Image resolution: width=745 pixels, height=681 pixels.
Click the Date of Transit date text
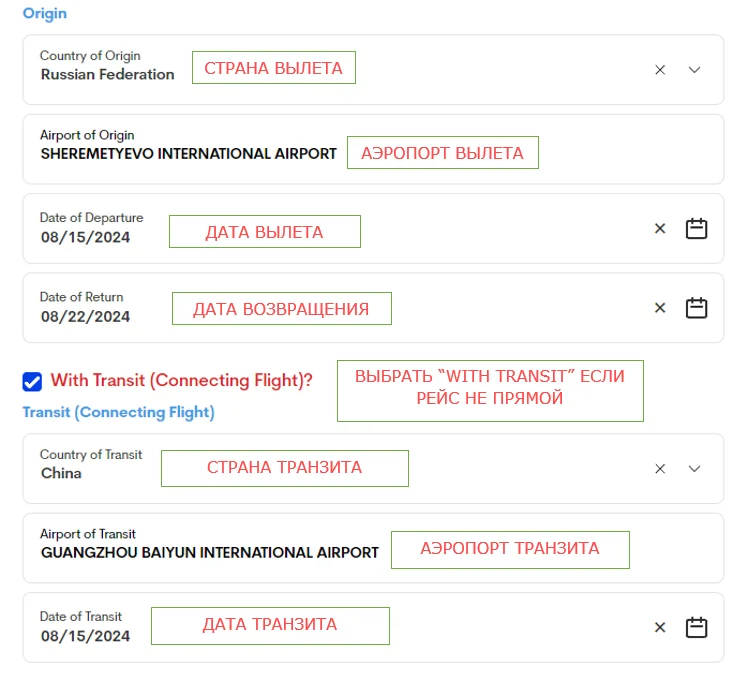[85, 636]
